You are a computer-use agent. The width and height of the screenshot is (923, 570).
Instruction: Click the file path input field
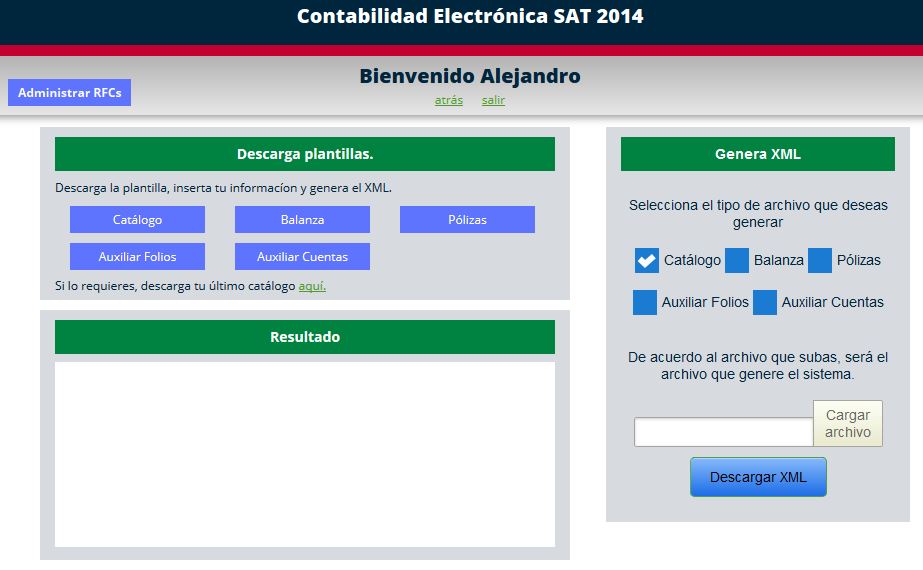(723, 432)
